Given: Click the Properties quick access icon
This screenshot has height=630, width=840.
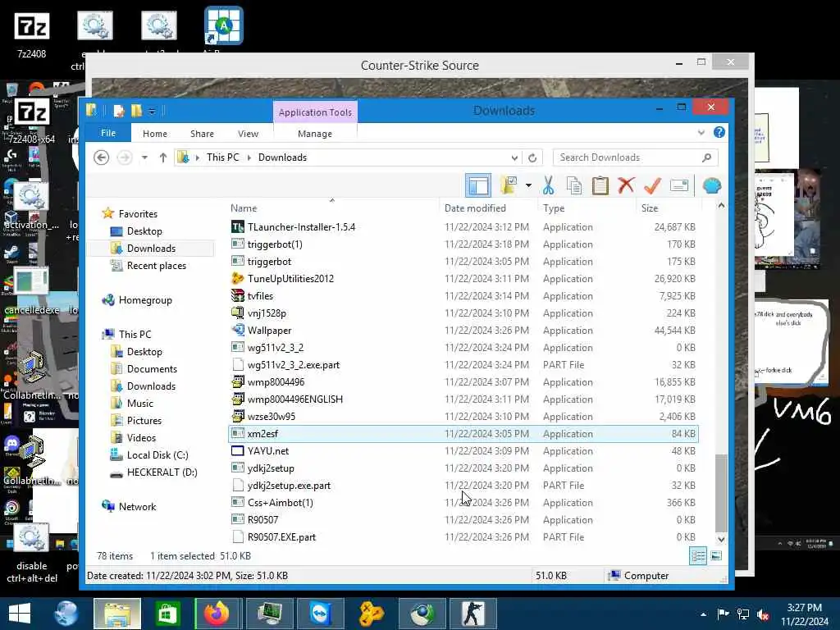Looking at the screenshot, I should pos(119,111).
